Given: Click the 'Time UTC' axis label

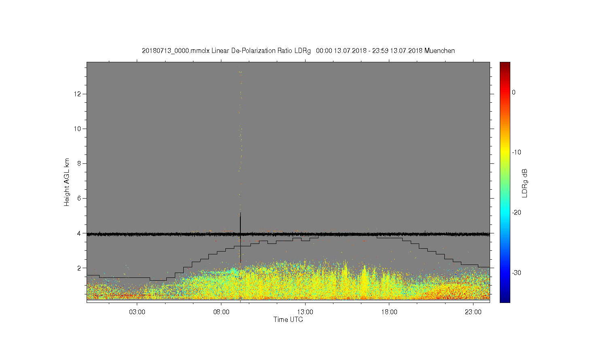Looking at the screenshot, I should pyautogui.click(x=288, y=320).
